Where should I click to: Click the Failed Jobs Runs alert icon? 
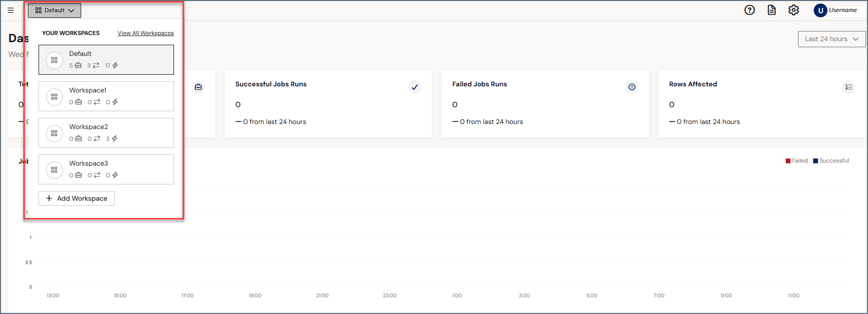click(x=632, y=87)
